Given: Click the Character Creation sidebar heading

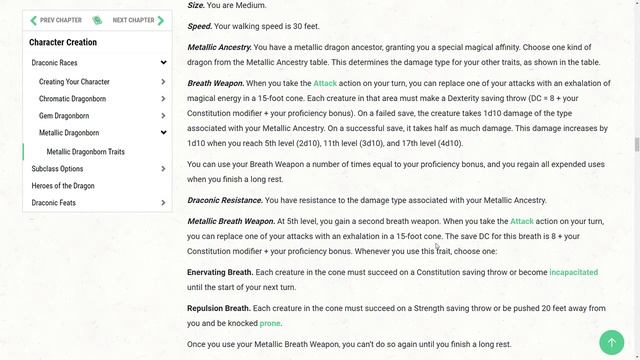Looking at the screenshot, I should pyautogui.click(x=63, y=42).
